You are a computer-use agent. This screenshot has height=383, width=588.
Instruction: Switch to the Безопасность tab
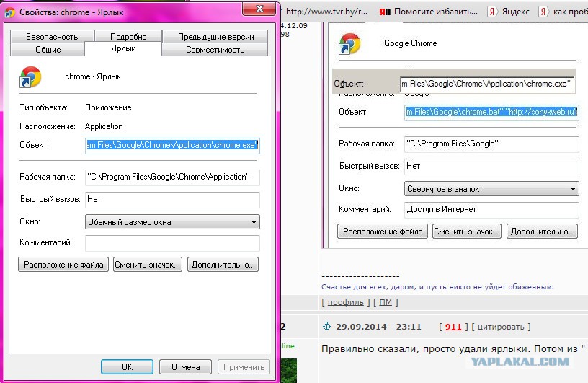pos(52,36)
